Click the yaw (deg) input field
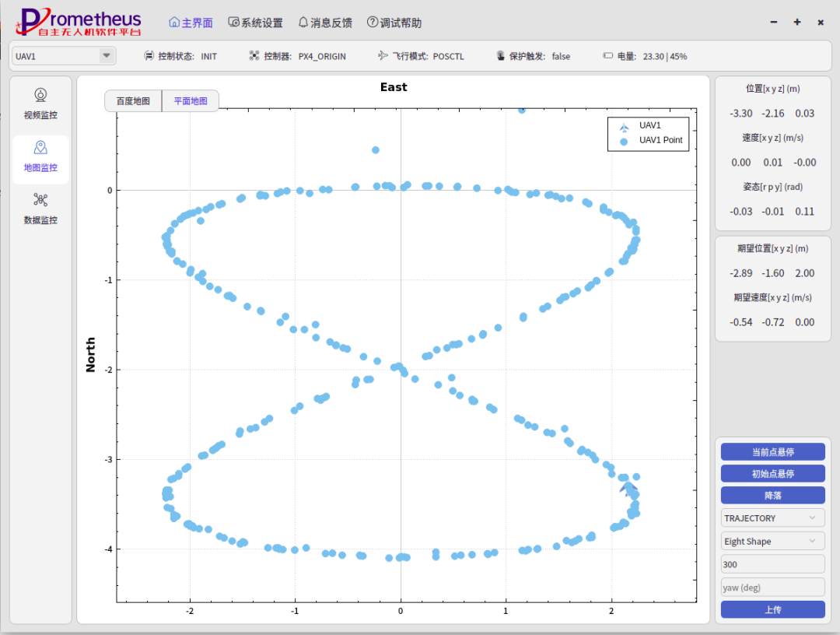The height and width of the screenshot is (635, 840). tap(772, 588)
